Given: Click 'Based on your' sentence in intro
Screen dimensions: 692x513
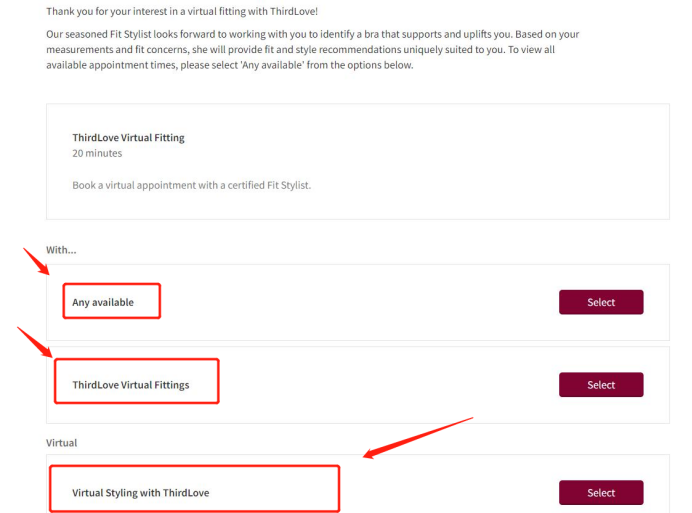Looking at the screenshot, I should 547,34.
